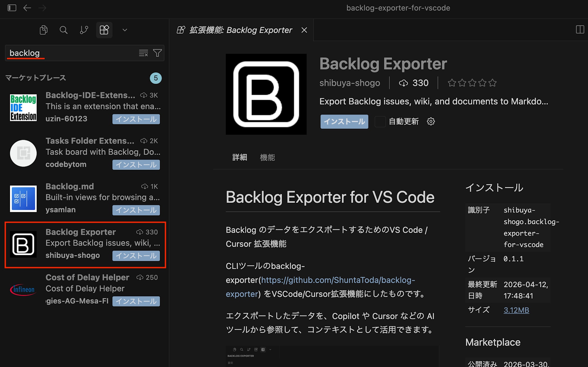The width and height of the screenshot is (588, 367).
Task: Open the Source Control view icon
Action: click(84, 30)
